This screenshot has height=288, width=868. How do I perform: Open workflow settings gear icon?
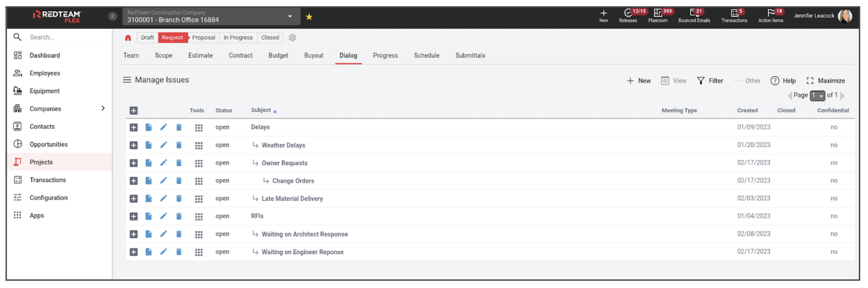tap(293, 38)
